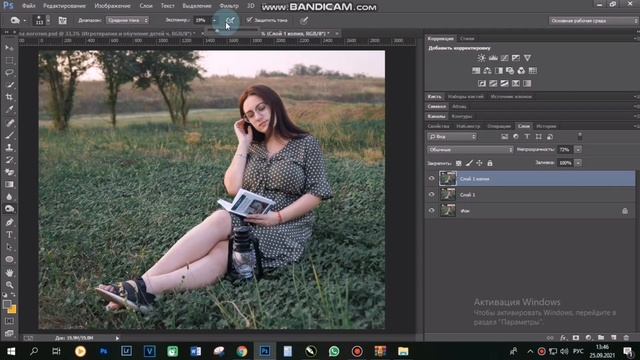The height and width of the screenshot is (360, 640).
Task: Open the 'Изображение' menu
Action: point(112,6)
